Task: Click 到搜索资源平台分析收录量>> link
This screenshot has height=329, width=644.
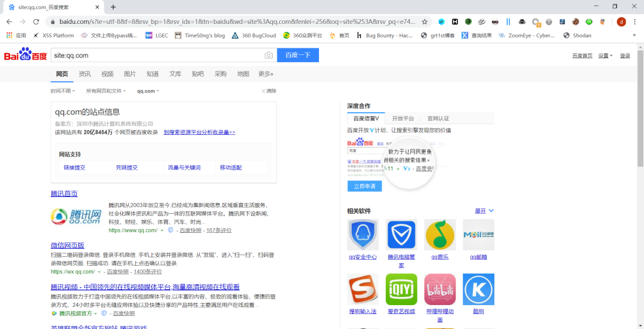Action: (199, 133)
